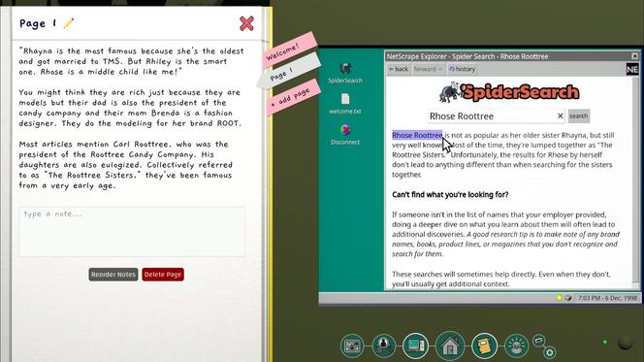Clear the Rhose Roottree search text

(x=561, y=116)
